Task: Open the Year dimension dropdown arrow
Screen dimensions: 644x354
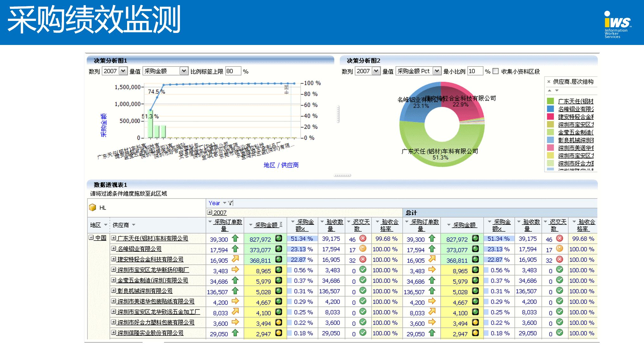Action: click(x=224, y=203)
